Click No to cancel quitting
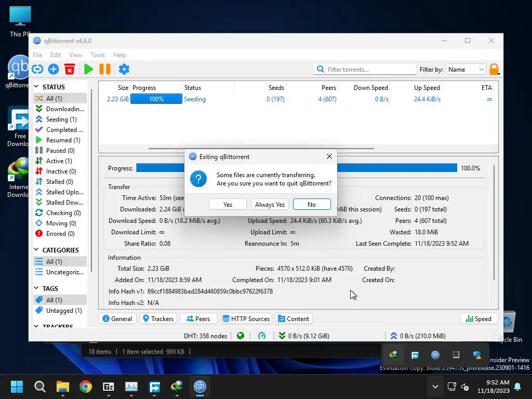The width and height of the screenshot is (532, 399). click(x=312, y=204)
